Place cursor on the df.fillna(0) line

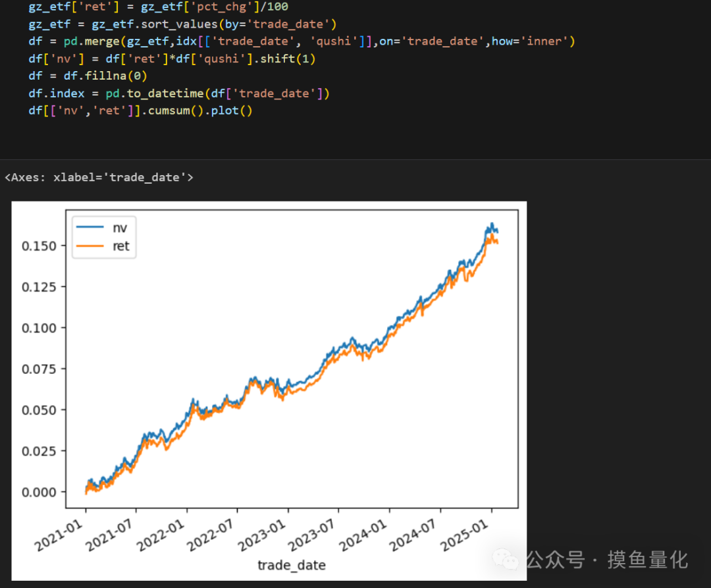coord(88,76)
